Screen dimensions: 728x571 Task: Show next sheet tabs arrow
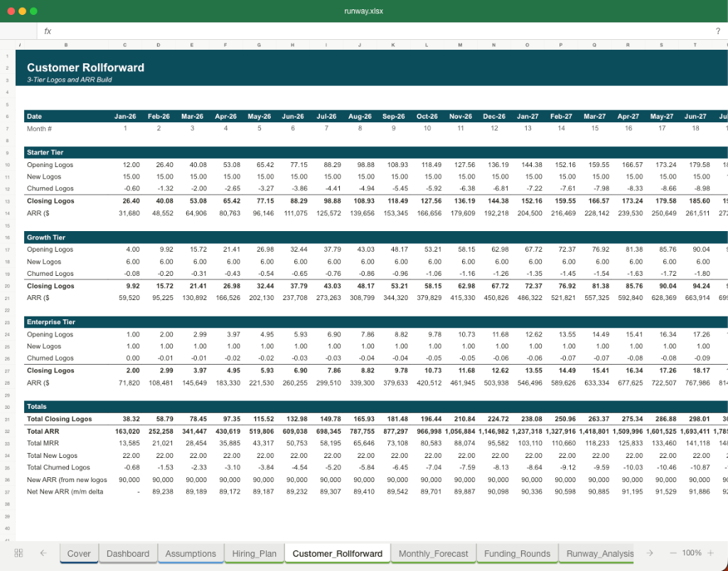click(650, 553)
